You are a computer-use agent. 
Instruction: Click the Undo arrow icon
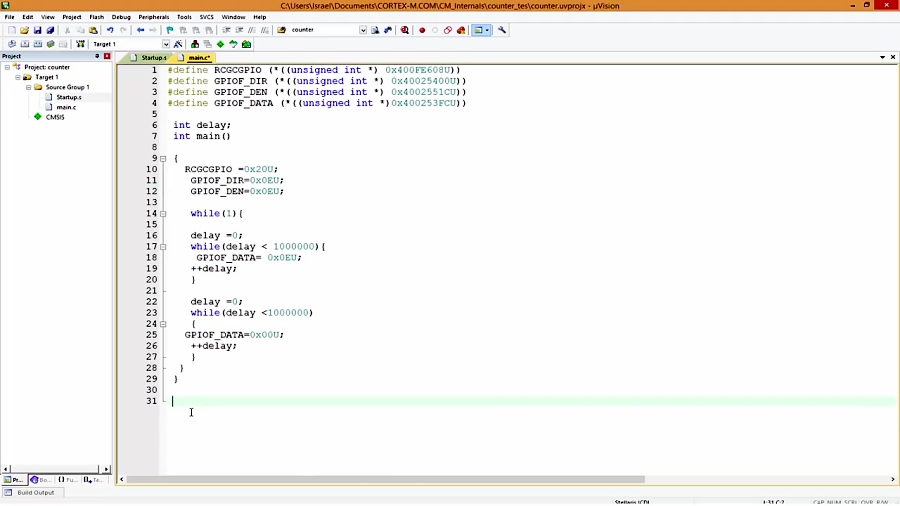[x=110, y=30]
